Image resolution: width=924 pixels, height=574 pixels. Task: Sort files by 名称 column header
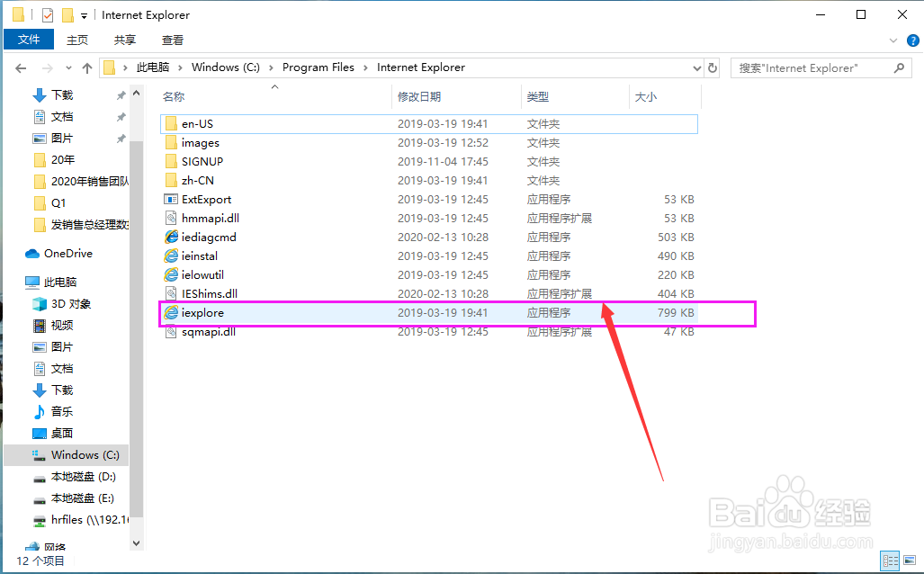tap(274, 96)
